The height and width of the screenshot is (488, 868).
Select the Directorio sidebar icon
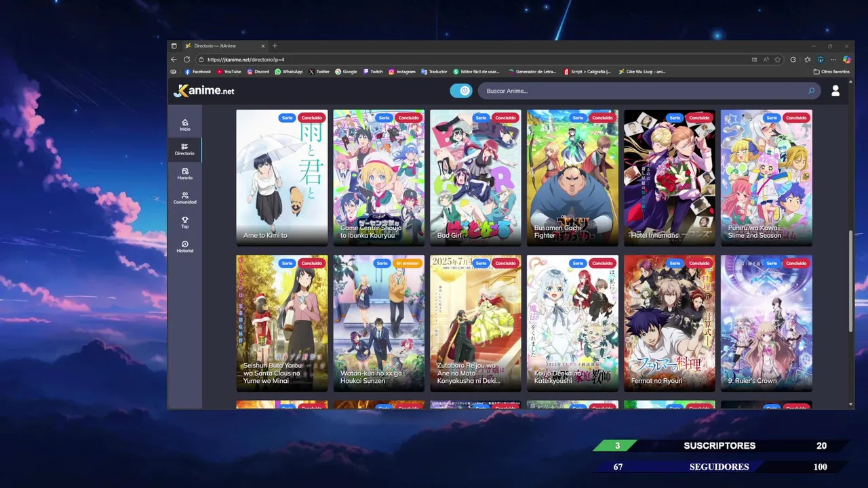coord(184,149)
